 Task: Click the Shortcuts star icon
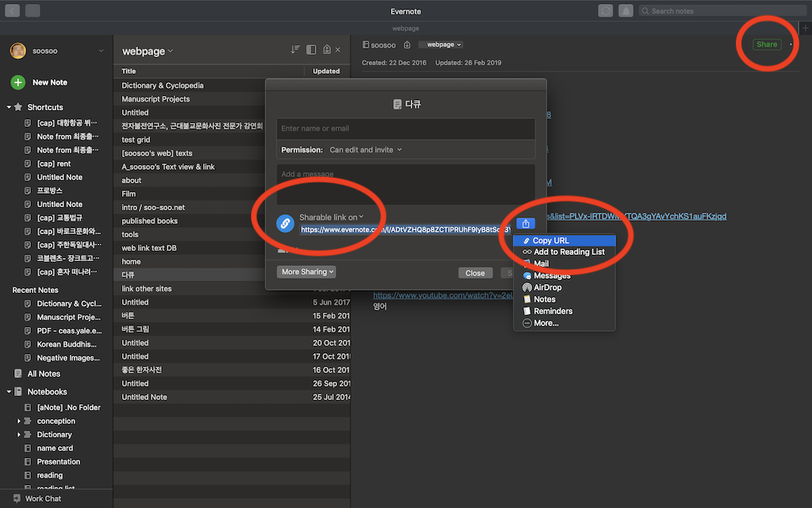(18, 107)
